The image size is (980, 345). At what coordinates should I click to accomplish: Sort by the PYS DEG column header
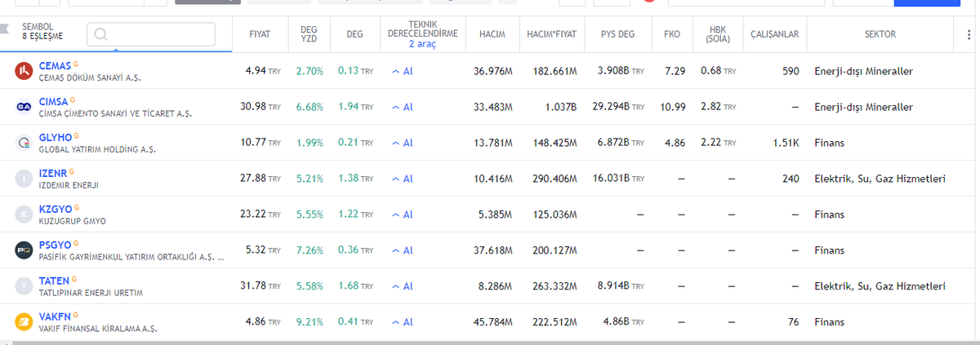617,34
